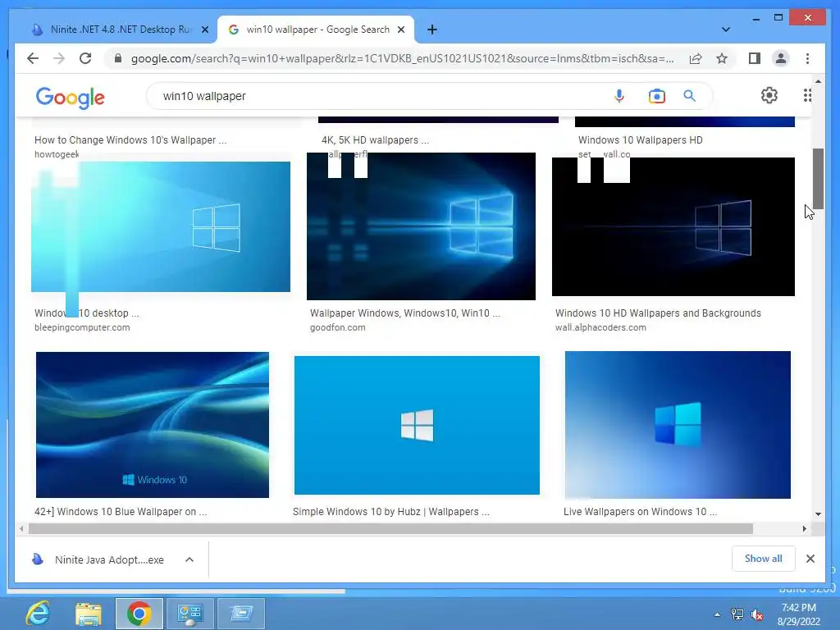The image size is (840, 630).
Task: Open the Simple Windows 10 by Hubz image
Action: (417, 426)
